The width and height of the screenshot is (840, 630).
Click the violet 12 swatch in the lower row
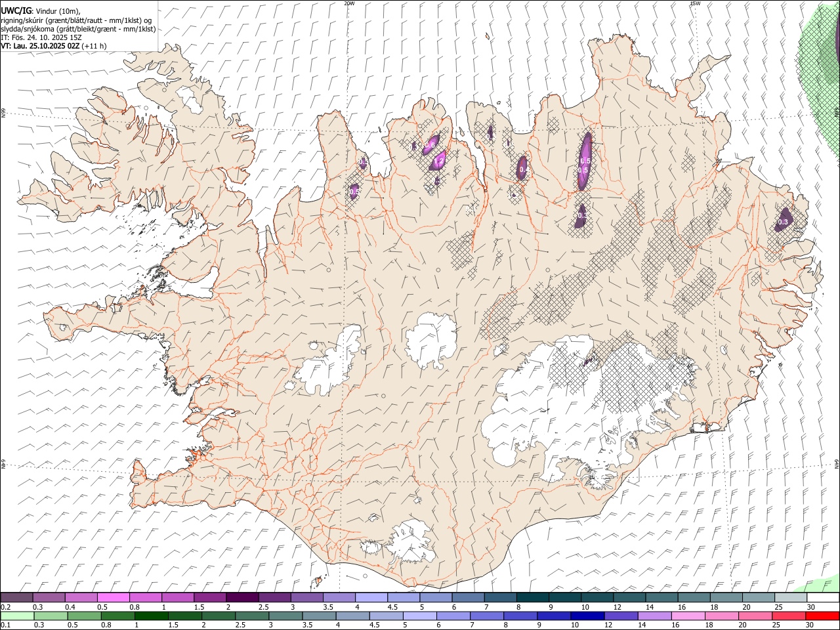pos(621,616)
